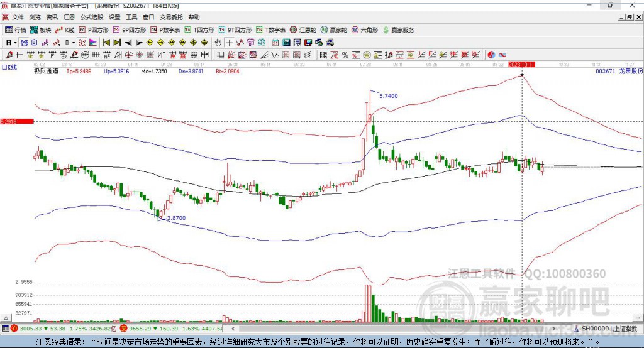Image resolution: width=644 pixels, height=348 pixels.
Task: Click the first yellow diamond arrow icon
Action: coord(150,43)
